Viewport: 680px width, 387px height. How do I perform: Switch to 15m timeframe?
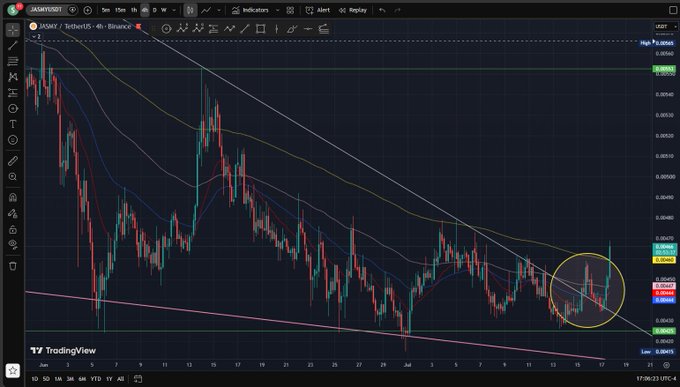coord(120,10)
